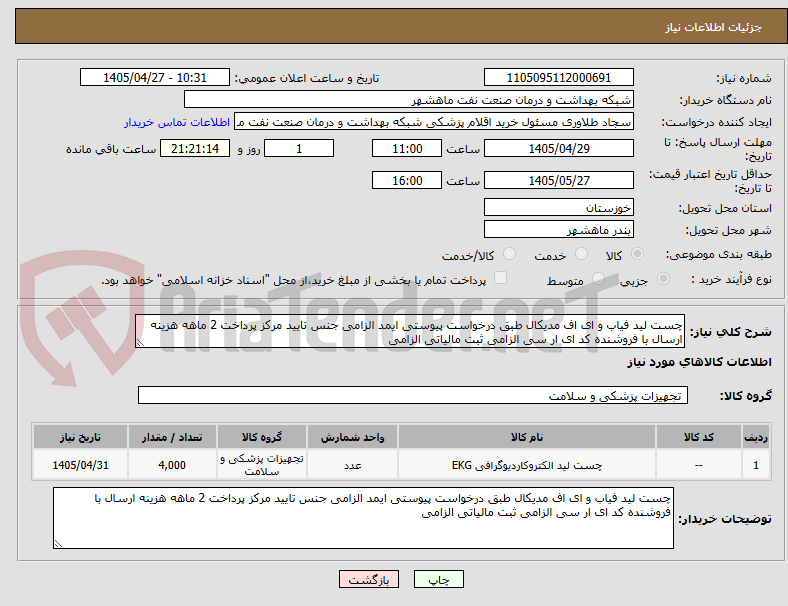Toggle the اسناد خزانه اسلامی payment checkbox

tap(501, 278)
